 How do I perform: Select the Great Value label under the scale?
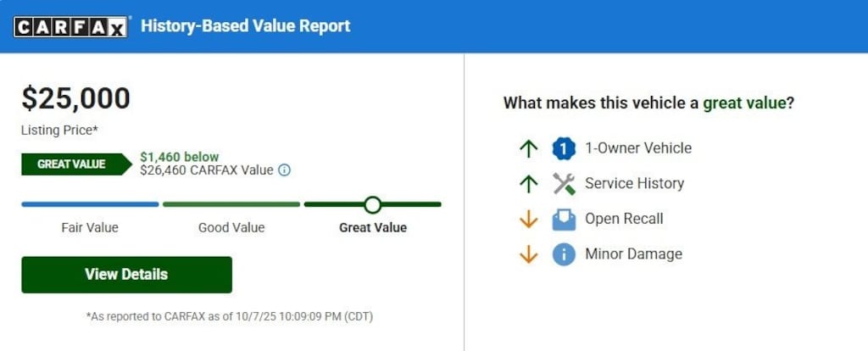[x=373, y=227]
